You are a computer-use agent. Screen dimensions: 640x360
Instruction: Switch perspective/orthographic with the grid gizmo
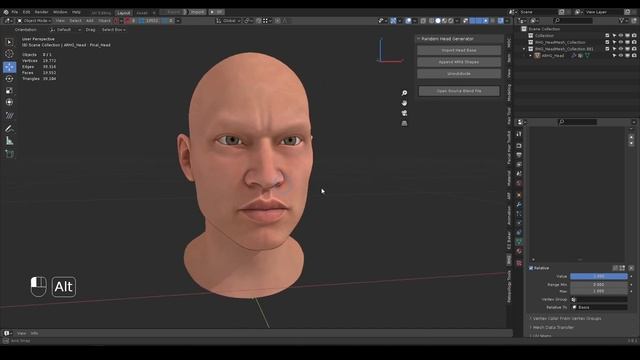coord(404,123)
